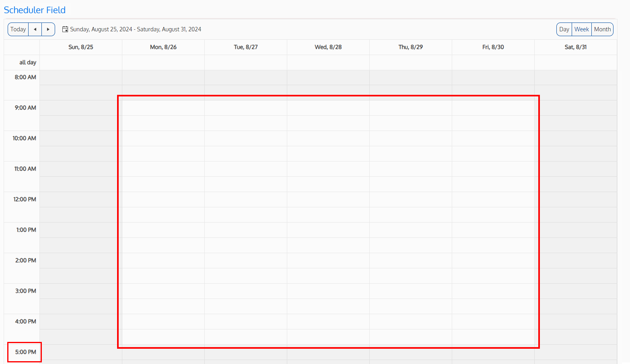Select the 'Mon, 8/26' column header

click(x=163, y=47)
